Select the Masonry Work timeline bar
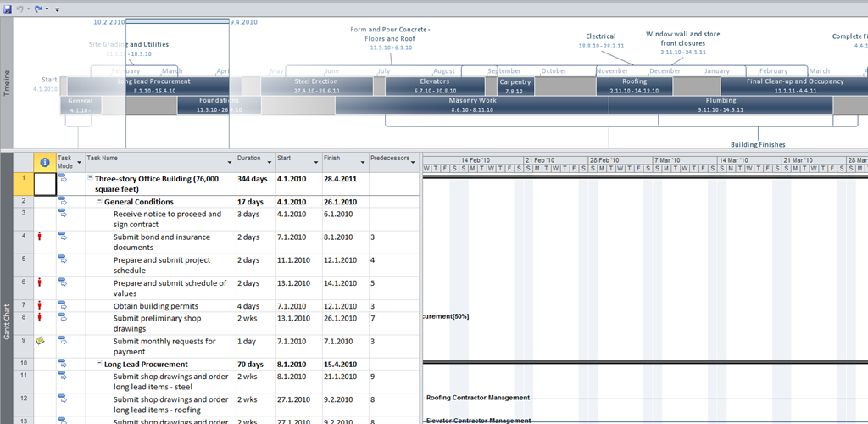The width and height of the screenshot is (868, 424). [x=471, y=105]
